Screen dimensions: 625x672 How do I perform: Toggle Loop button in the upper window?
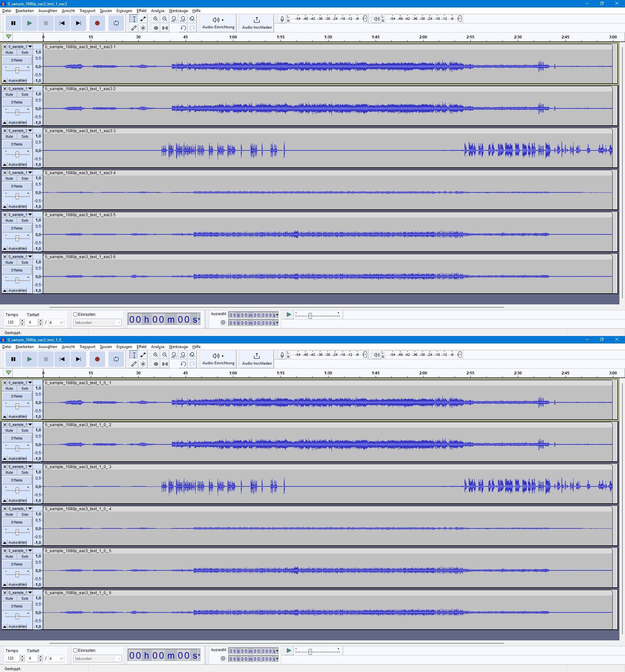point(116,23)
